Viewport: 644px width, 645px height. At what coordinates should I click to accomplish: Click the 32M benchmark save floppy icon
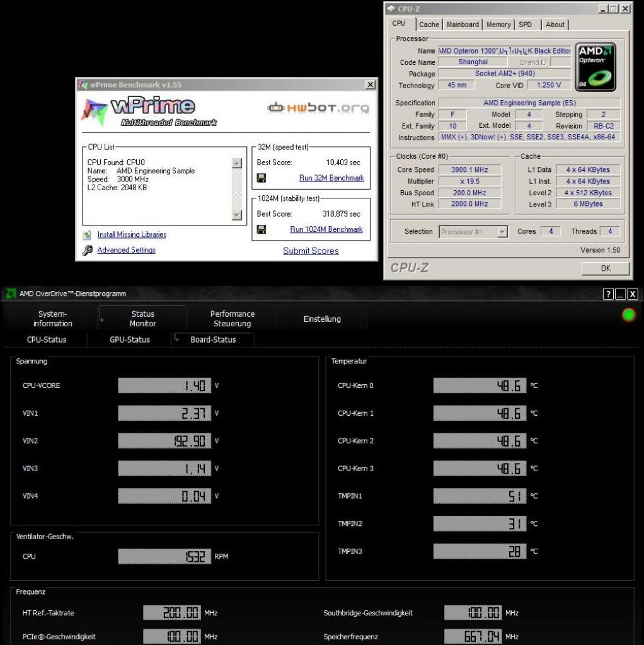262,178
